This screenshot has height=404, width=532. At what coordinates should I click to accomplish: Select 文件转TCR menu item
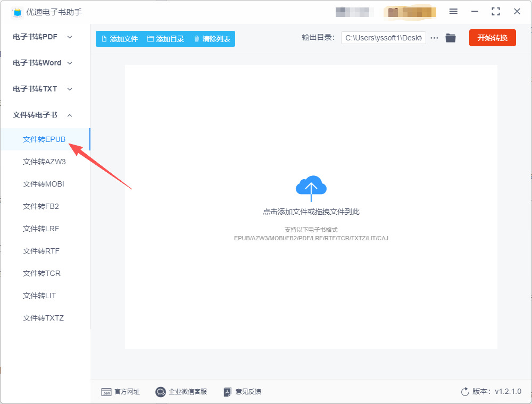(x=45, y=273)
